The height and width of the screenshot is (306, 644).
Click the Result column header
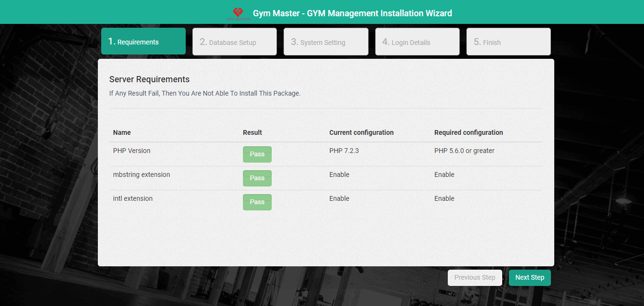click(253, 132)
